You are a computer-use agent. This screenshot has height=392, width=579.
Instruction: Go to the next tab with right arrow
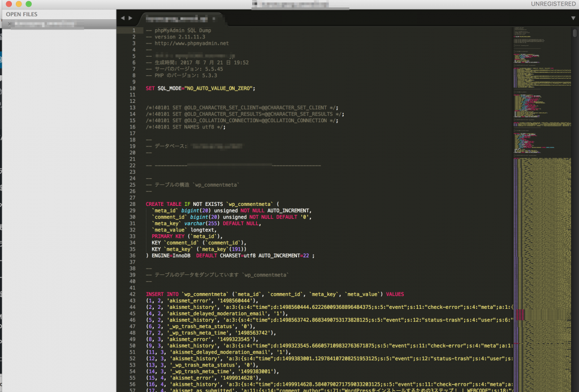click(131, 18)
